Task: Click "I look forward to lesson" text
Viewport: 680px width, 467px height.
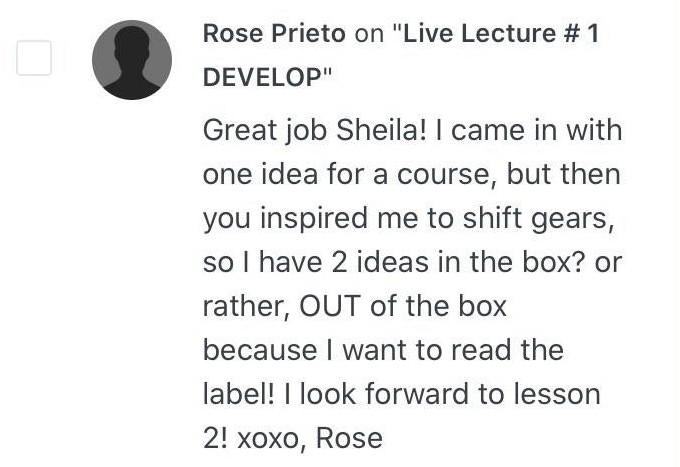Action: coord(442,394)
